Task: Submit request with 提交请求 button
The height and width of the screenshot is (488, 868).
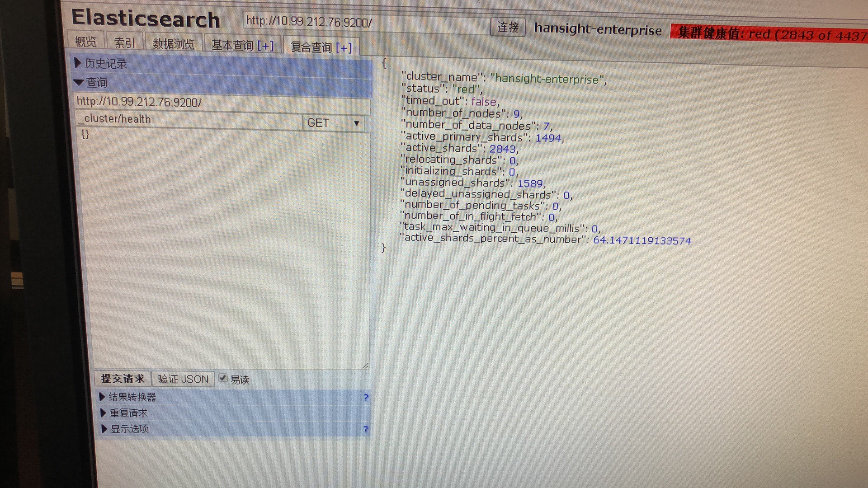Action: [x=123, y=379]
